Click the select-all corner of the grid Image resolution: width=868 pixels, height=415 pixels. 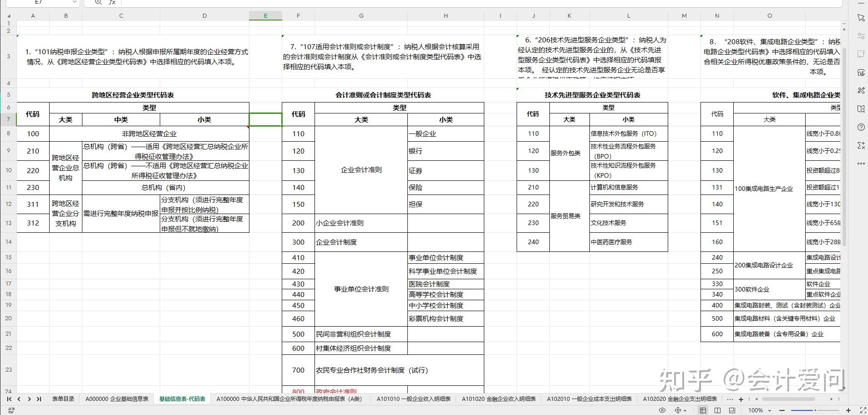[x=8, y=16]
